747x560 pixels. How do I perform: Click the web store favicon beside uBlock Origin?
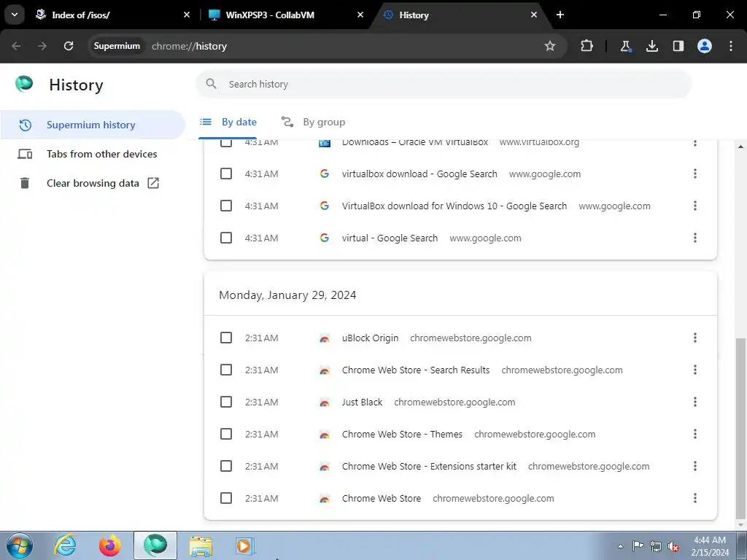pos(325,338)
